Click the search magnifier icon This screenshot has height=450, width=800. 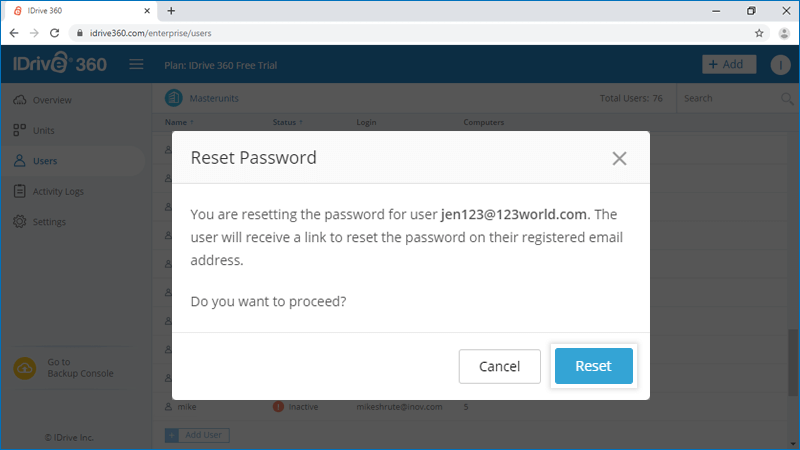click(x=787, y=98)
